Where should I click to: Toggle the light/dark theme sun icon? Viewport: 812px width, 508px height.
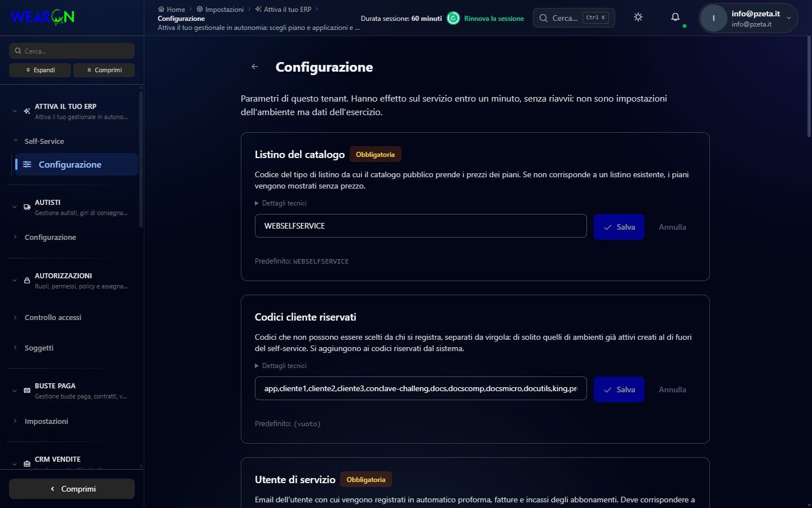coord(638,17)
